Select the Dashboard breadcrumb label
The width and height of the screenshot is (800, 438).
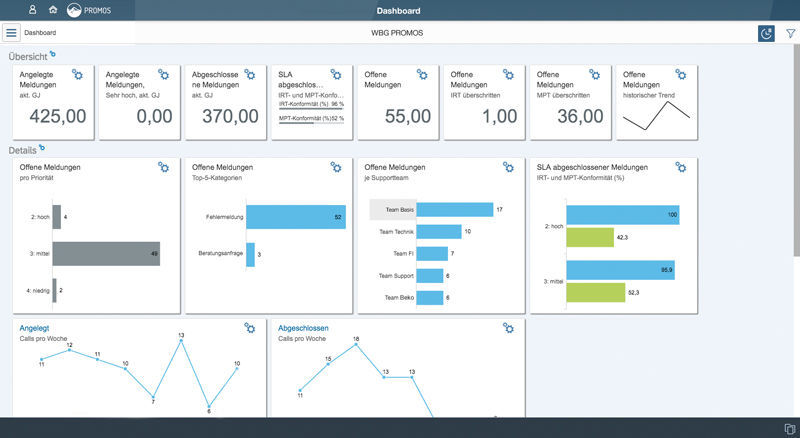tap(40, 33)
